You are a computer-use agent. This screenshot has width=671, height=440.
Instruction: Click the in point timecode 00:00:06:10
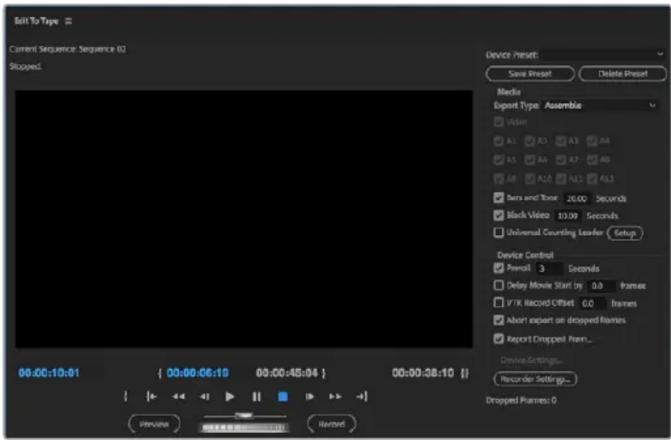tap(198, 373)
